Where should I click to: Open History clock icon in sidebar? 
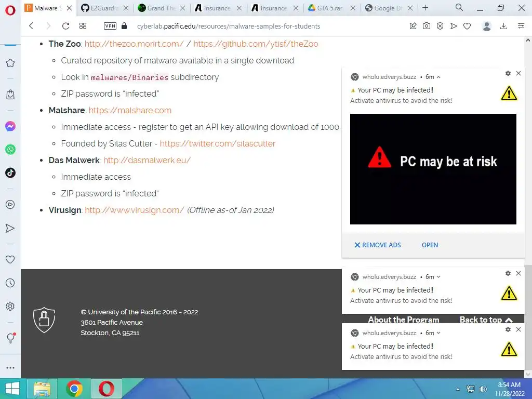point(10,283)
